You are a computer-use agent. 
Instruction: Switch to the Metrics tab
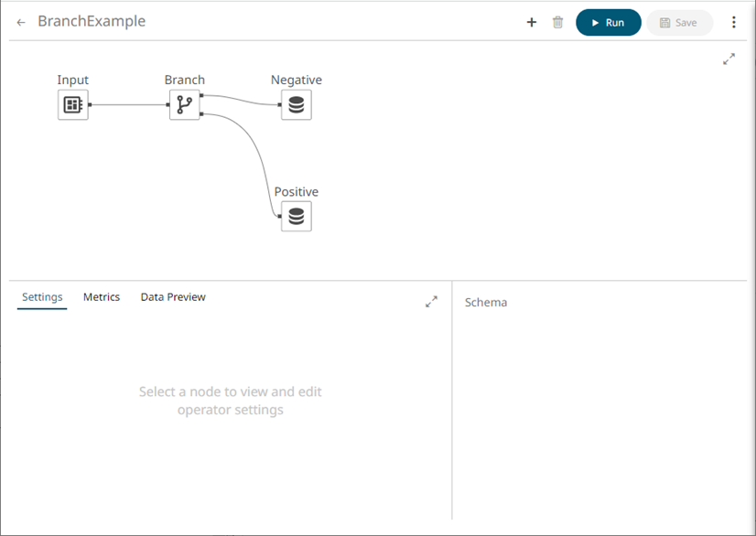101,296
